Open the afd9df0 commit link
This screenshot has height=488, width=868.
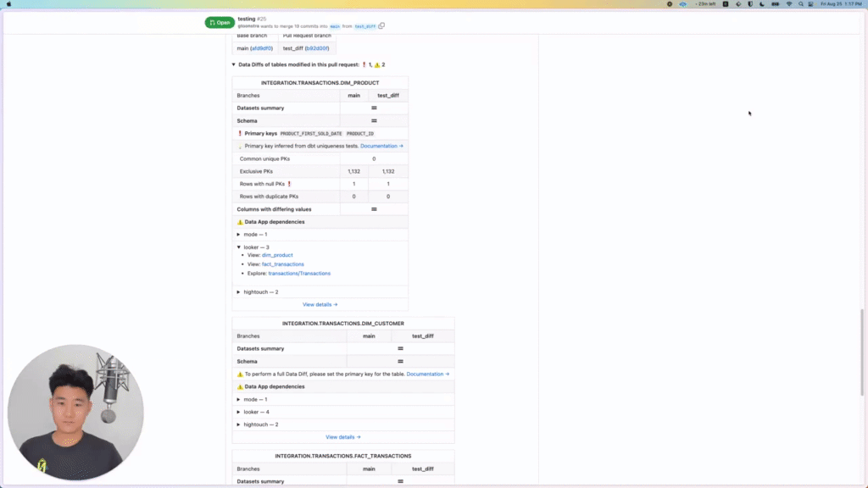(x=261, y=48)
